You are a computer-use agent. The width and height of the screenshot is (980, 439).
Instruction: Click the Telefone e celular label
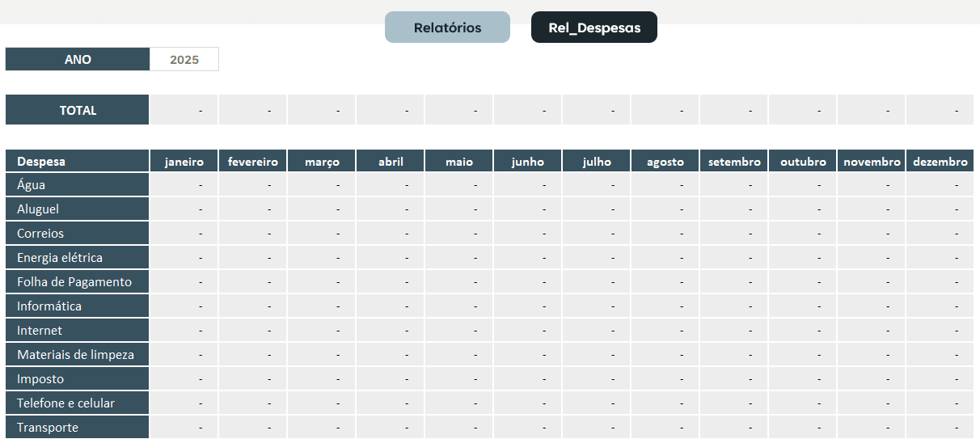coord(78,403)
